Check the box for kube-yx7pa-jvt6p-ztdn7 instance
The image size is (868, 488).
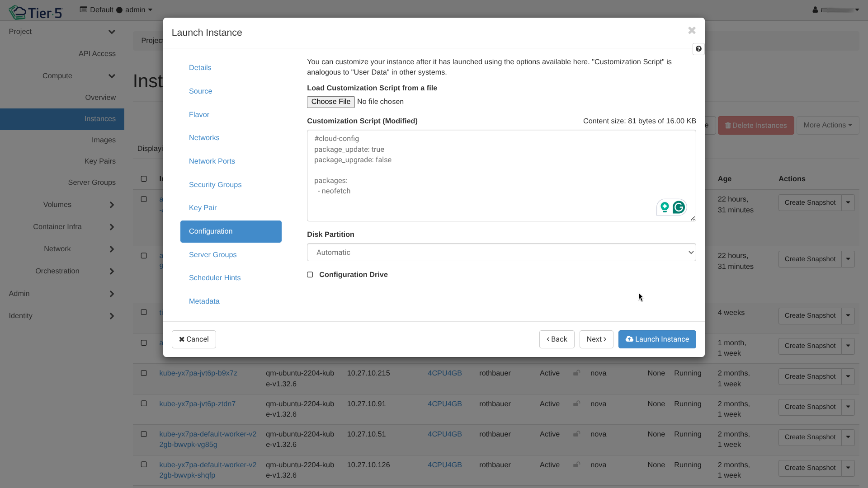click(x=144, y=404)
